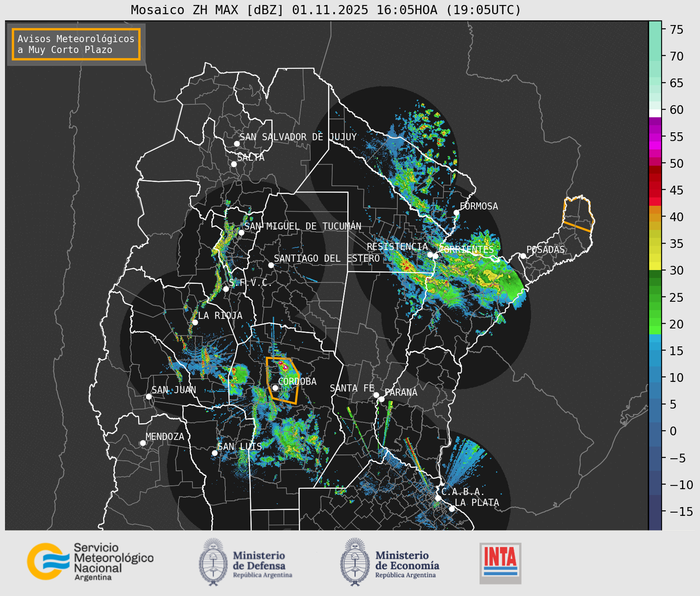Click the orange warning polygon over Córdoba
700x596 pixels.
pyautogui.click(x=283, y=380)
